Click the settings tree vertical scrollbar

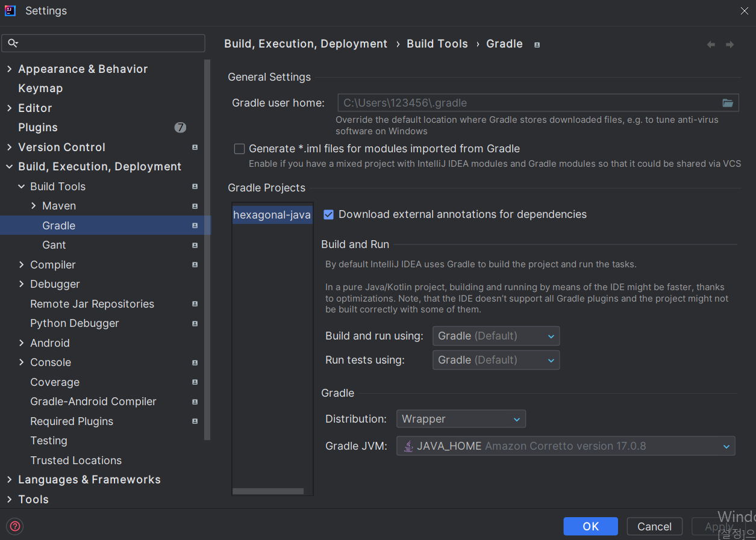pos(207,250)
